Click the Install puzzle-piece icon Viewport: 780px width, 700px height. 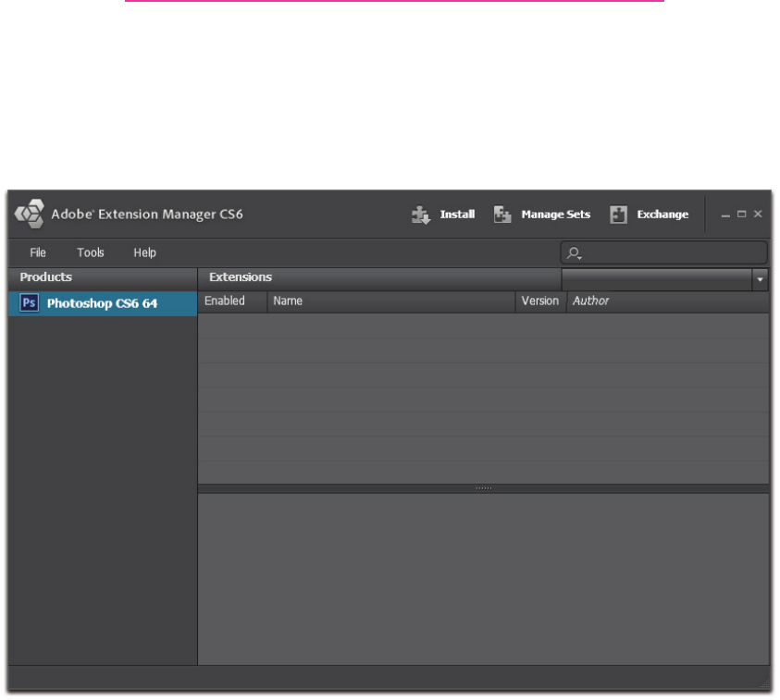tap(421, 215)
